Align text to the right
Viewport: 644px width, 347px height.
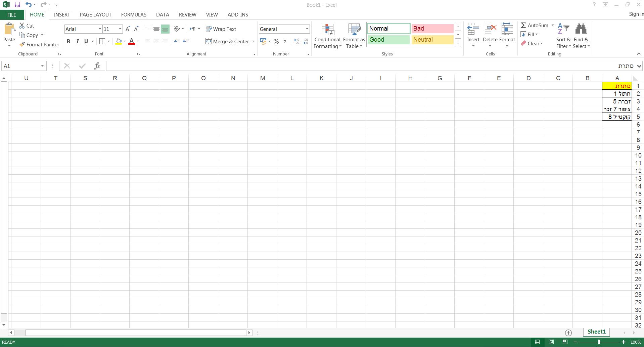coord(165,41)
